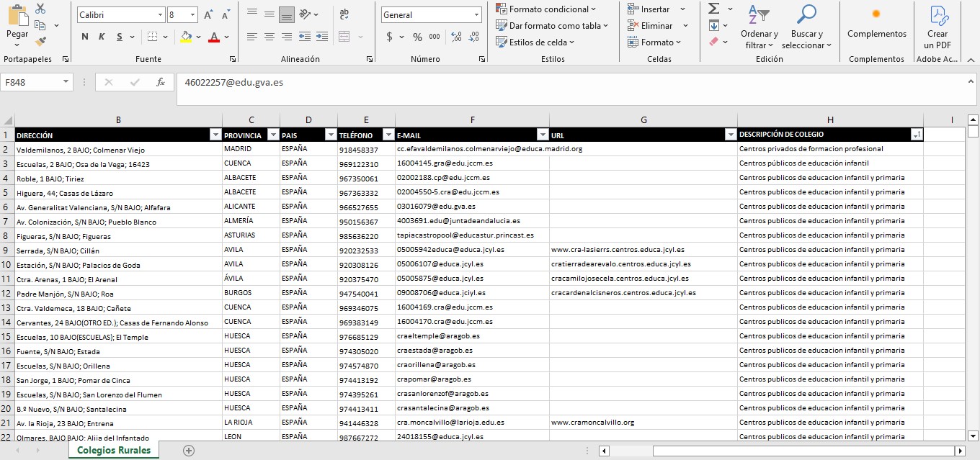The width and height of the screenshot is (980, 460).
Task: Click merge and center icon
Action: click(x=344, y=37)
